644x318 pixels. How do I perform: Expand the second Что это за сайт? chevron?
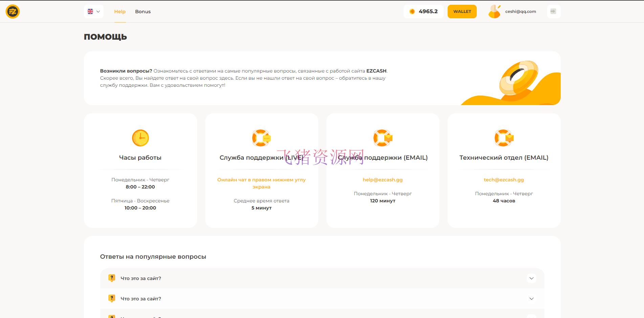(531, 299)
